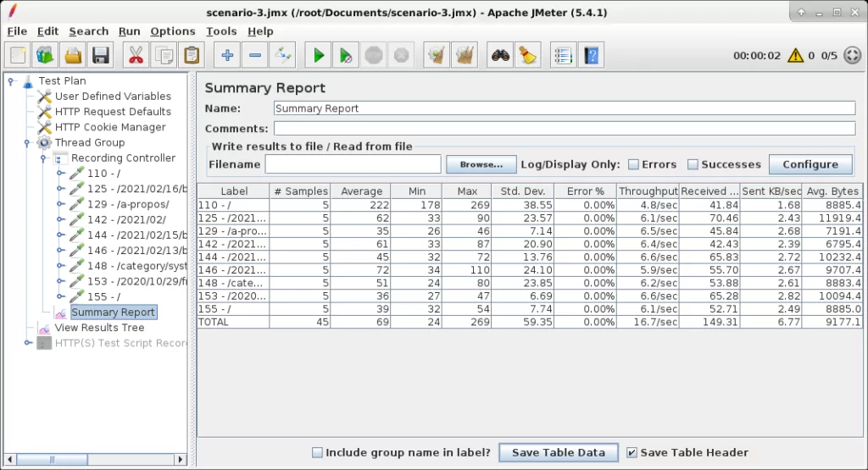Select HTTP Cookie Manager in tree
The image size is (868, 470).
tap(110, 127)
